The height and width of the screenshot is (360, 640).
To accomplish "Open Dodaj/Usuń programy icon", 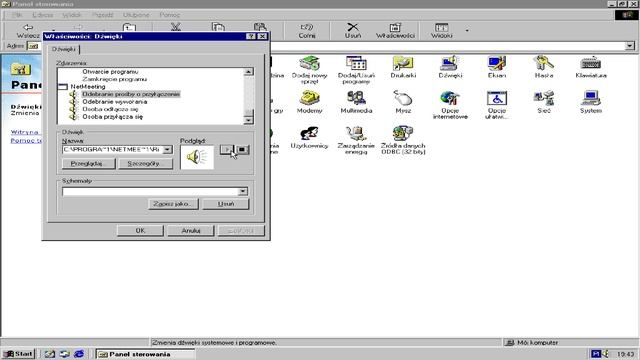I will tap(356, 69).
